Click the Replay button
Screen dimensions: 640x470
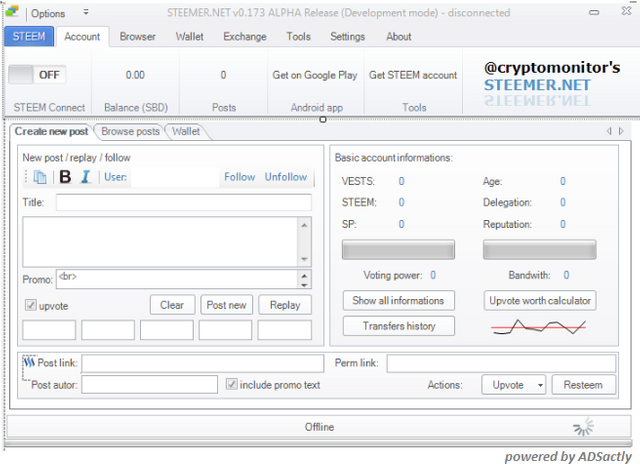coord(285,305)
